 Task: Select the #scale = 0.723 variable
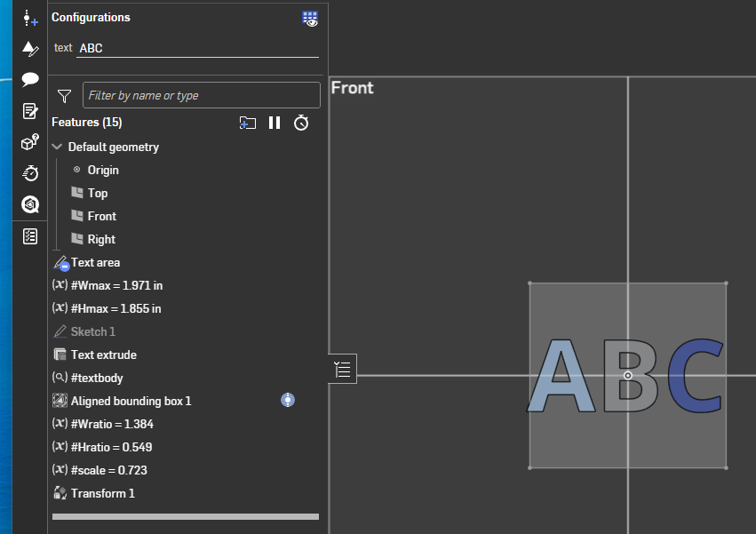pos(109,470)
